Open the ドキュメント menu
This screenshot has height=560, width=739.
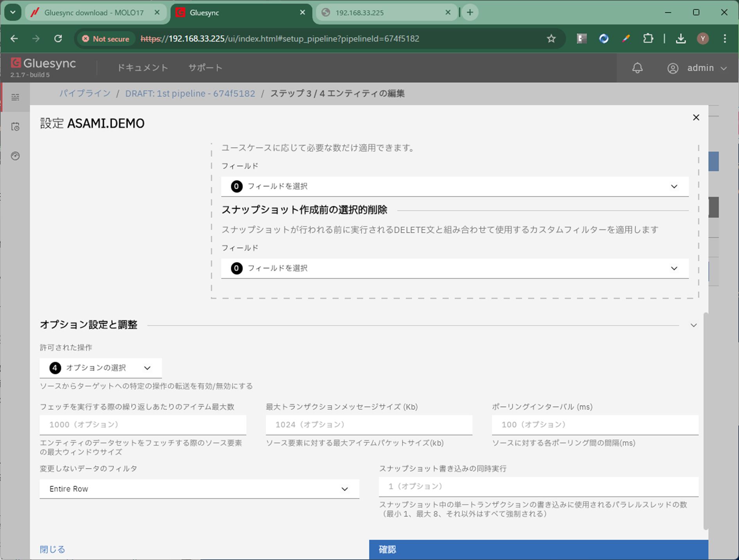pos(143,68)
